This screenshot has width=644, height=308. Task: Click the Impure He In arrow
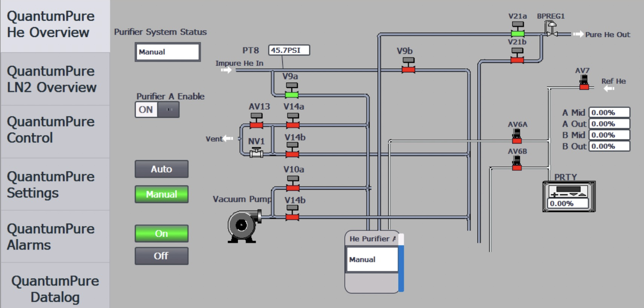coord(226,70)
